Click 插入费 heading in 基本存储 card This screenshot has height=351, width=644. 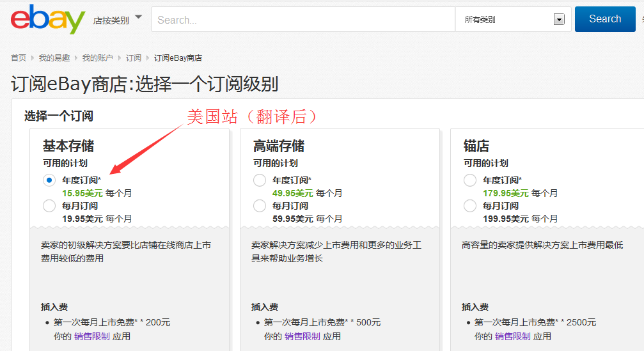coord(54,307)
